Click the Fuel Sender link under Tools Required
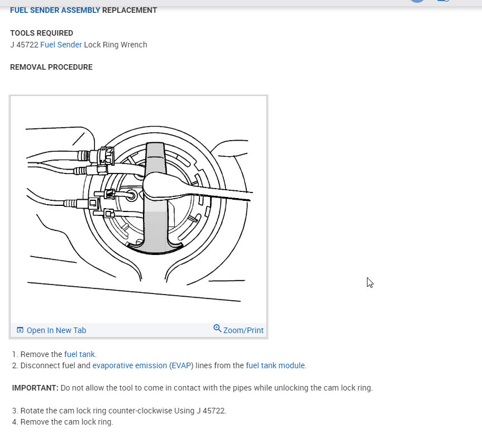This screenshot has width=482, height=448. (61, 45)
